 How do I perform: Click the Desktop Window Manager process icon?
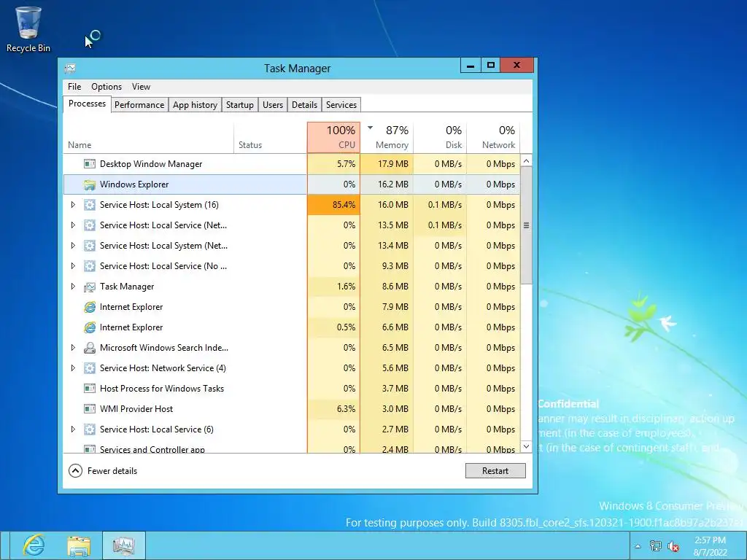coord(90,164)
